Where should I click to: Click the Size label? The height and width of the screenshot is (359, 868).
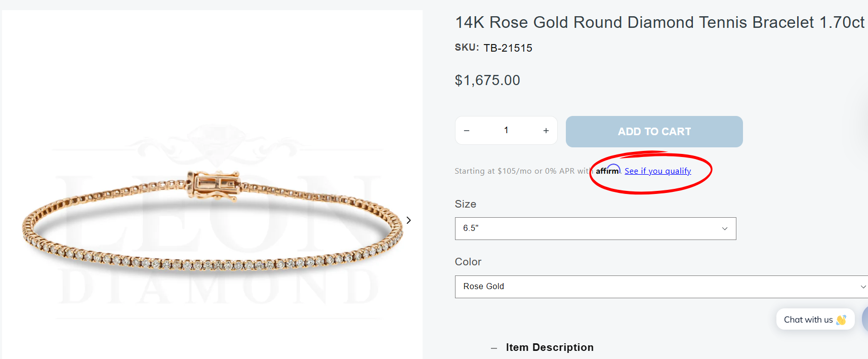466,204
